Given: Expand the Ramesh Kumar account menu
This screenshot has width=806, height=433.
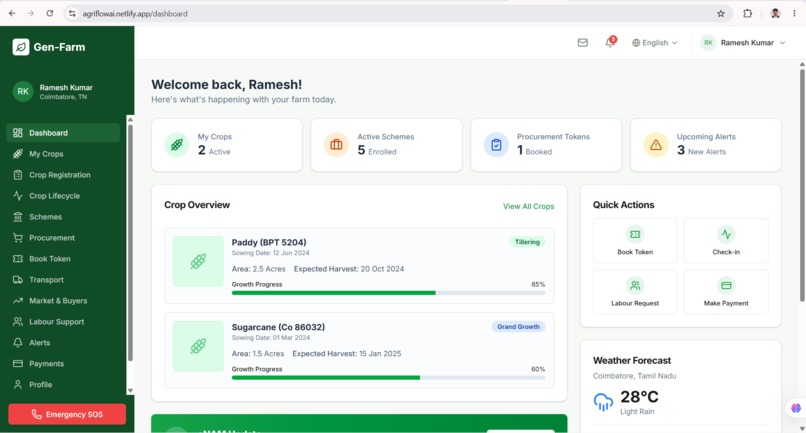Looking at the screenshot, I should pyautogui.click(x=743, y=43).
